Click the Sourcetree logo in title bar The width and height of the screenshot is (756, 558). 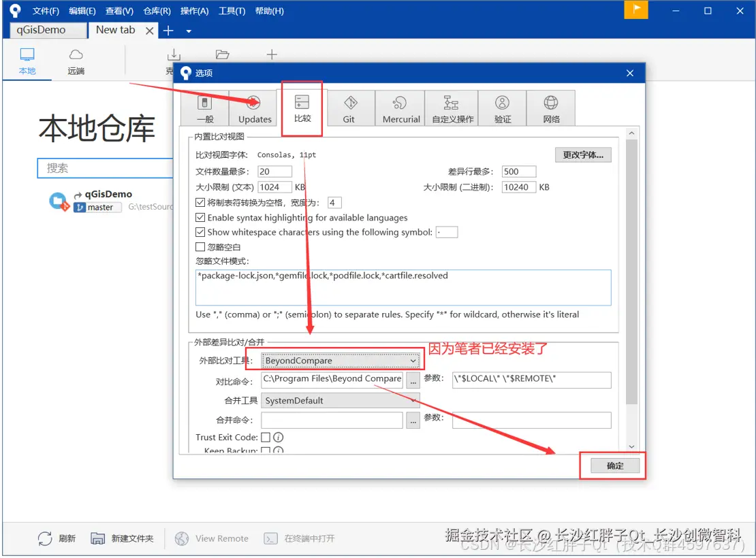16,11
